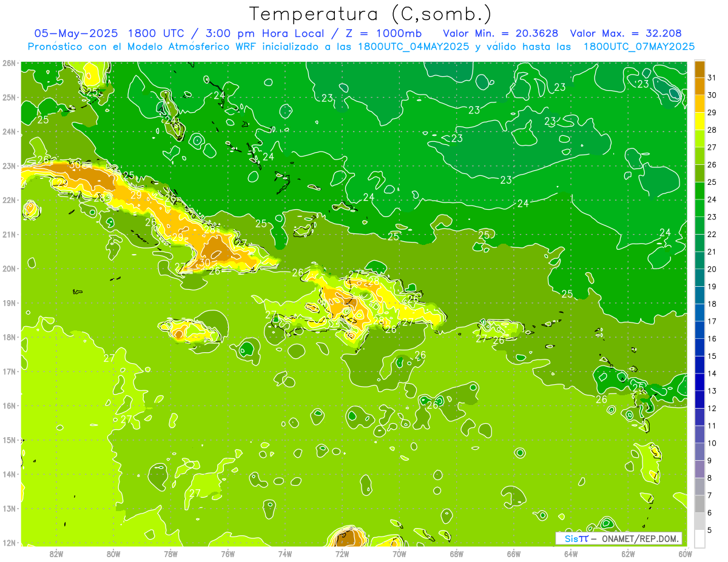
Task: Click legend scale label 12
Action: tap(712, 408)
